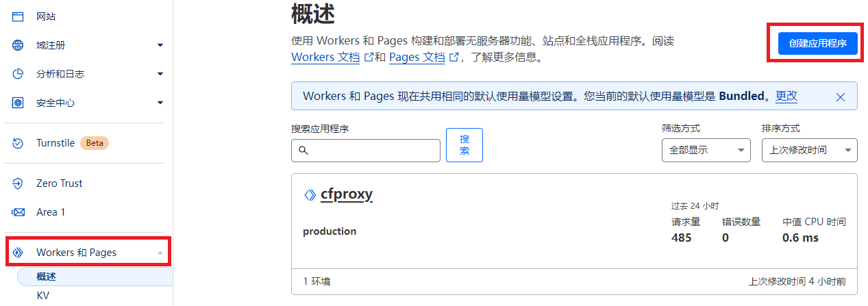The height and width of the screenshot is (306, 868).
Task: Open the 筛选方式 全部显示 dropdown
Action: [706, 151]
